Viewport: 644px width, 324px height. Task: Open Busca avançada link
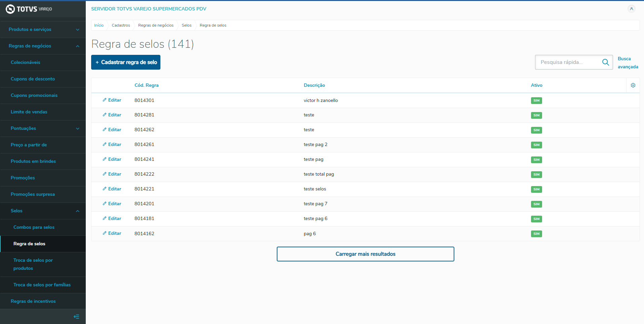(628, 63)
